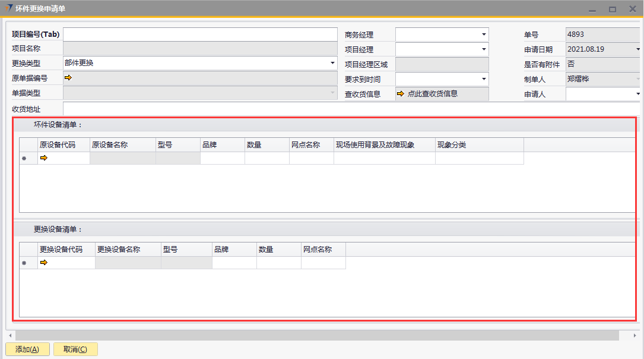The width and height of the screenshot is (644, 359).
Task: Click the arrow icon next to 点此查收货信息
Action: (x=400, y=94)
